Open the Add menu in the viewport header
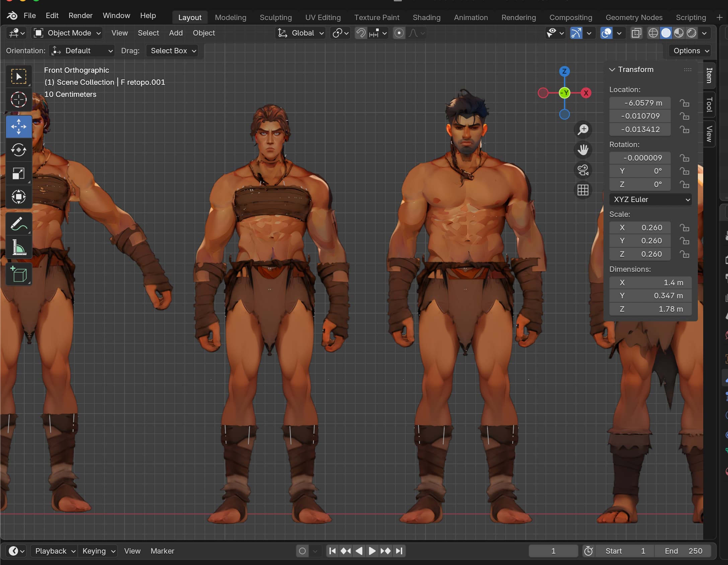The image size is (728, 565). [176, 33]
